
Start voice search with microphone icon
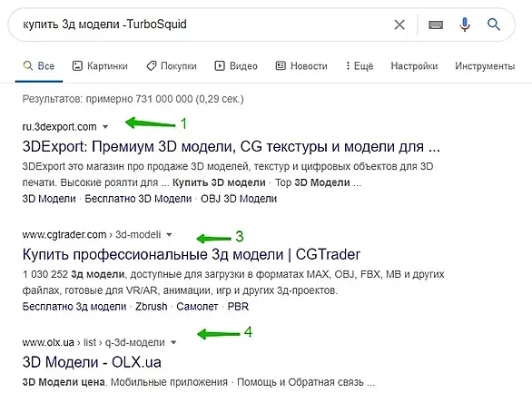[x=465, y=25]
